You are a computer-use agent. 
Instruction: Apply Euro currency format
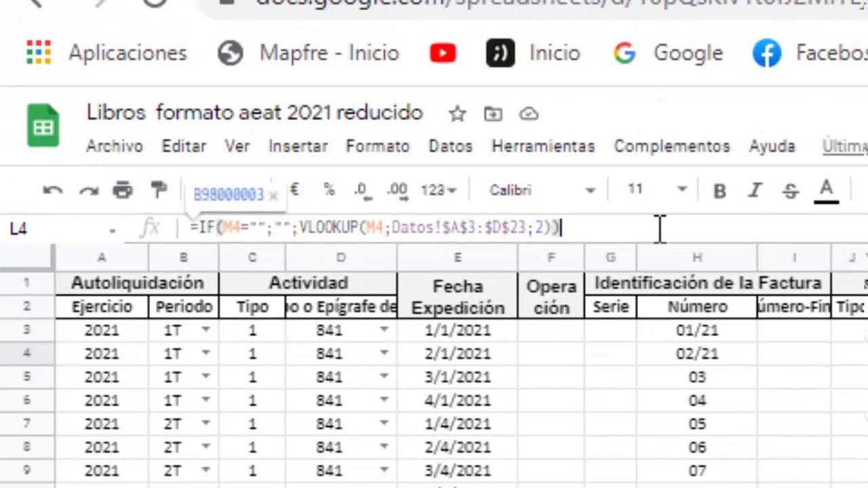click(x=294, y=190)
